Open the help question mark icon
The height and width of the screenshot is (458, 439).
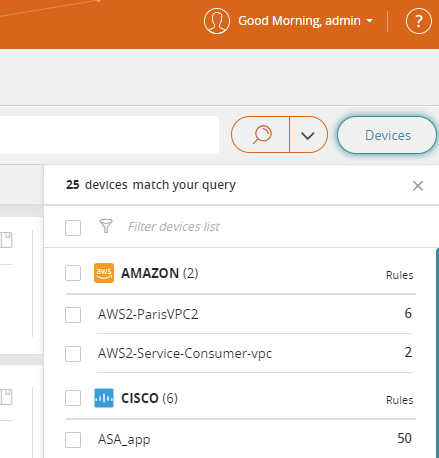click(419, 21)
